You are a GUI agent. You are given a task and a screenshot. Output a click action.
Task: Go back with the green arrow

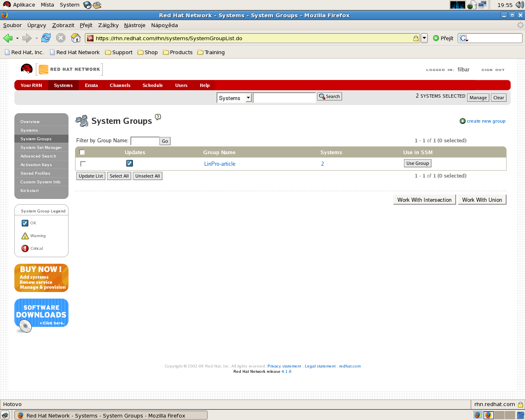(8, 38)
